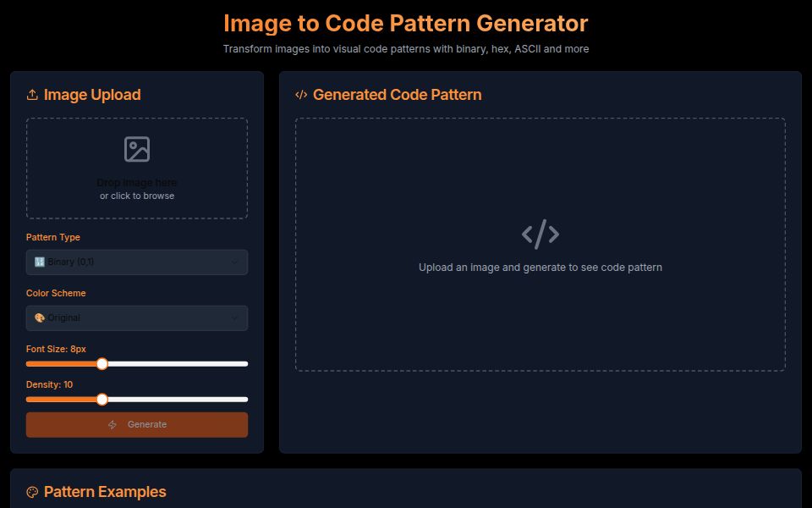Click the lightning bolt icon on the Generate button
The width and height of the screenshot is (812, 508).
point(112,424)
